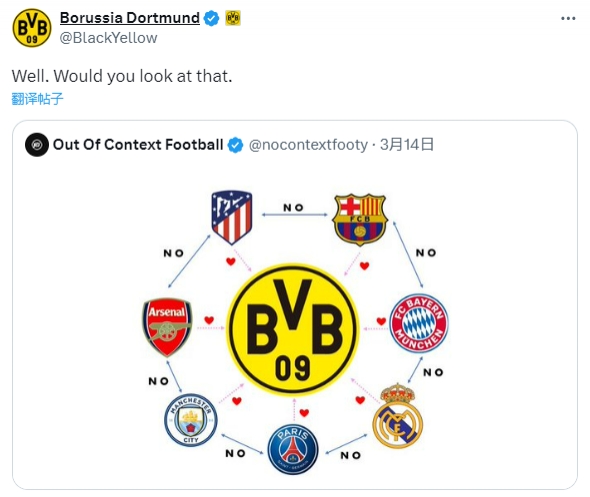Open Out Of Context Football account name
590x497 pixels.
pyautogui.click(x=138, y=144)
